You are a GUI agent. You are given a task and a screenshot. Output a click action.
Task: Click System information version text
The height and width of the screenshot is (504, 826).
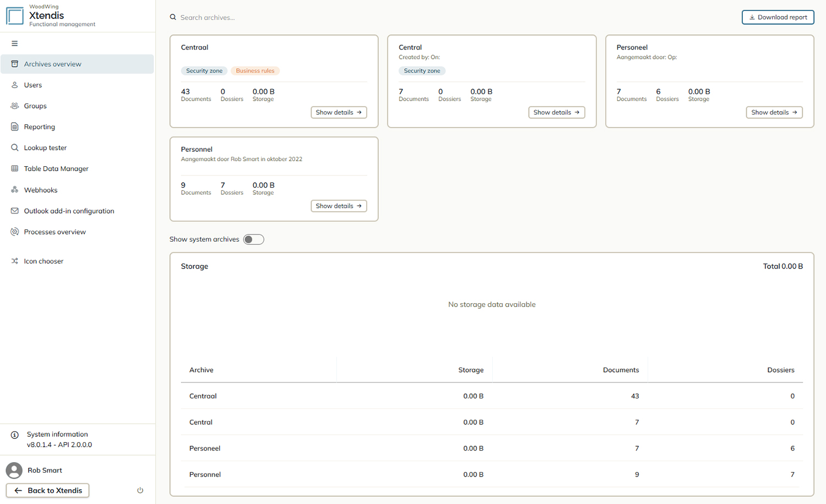click(x=59, y=445)
